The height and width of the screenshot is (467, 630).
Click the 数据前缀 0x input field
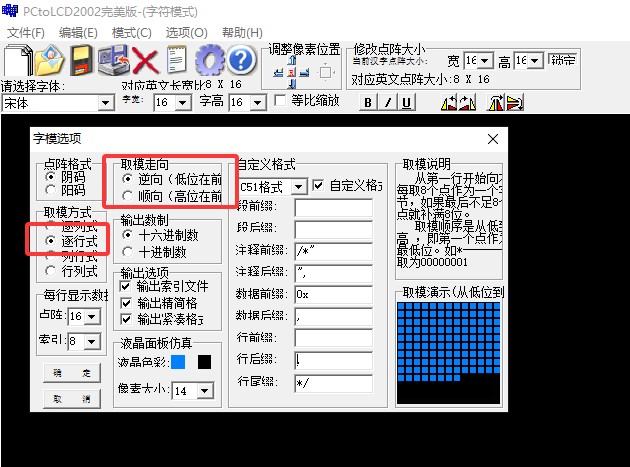pos(333,295)
